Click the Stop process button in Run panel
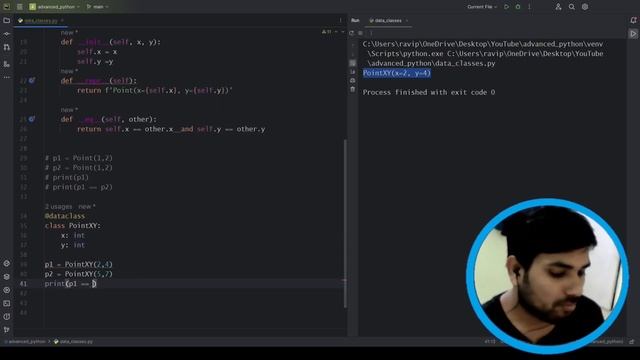The height and width of the screenshot is (360, 640). [360, 33]
